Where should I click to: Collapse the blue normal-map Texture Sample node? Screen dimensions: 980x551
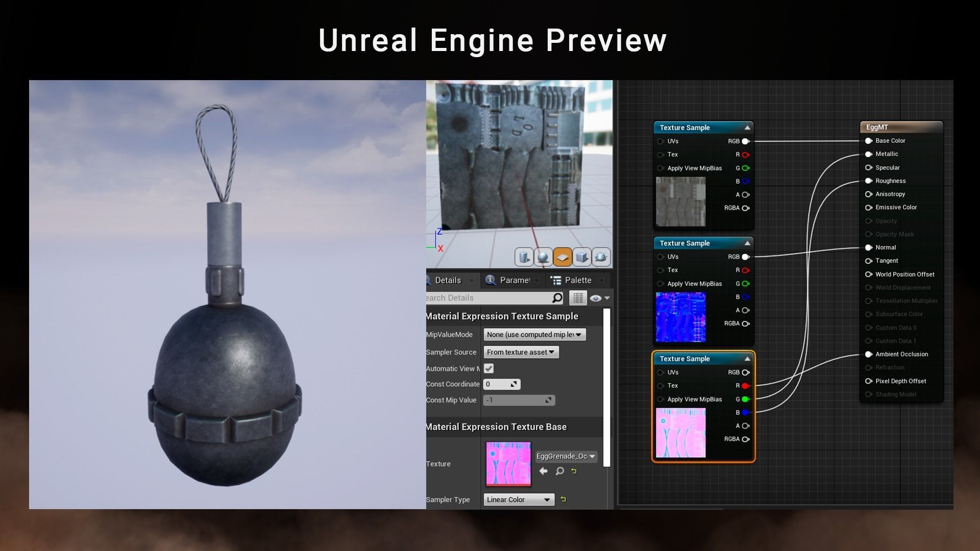(x=747, y=243)
